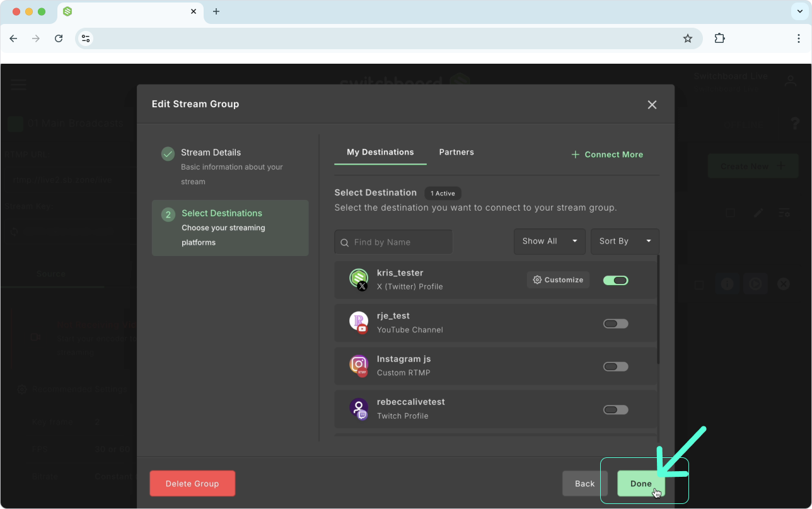This screenshot has width=812, height=509.
Task: Click the Stream Details step checkmark icon
Action: (x=168, y=154)
